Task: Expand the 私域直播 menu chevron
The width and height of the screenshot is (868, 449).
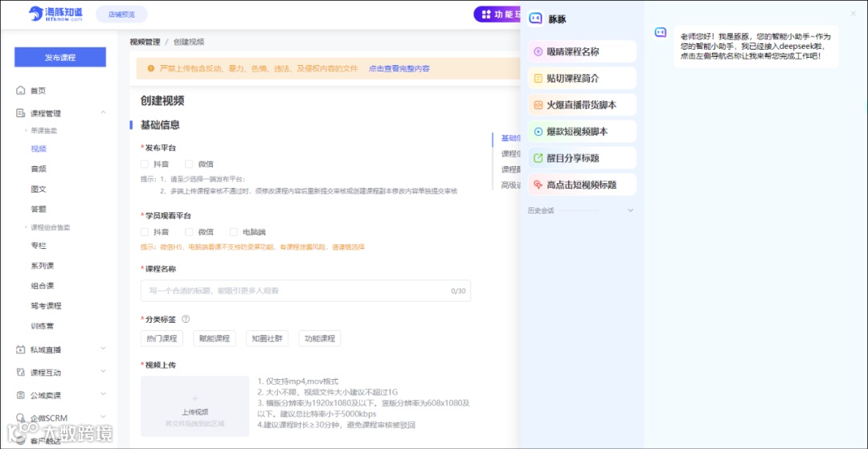Action: [x=103, y=349]
